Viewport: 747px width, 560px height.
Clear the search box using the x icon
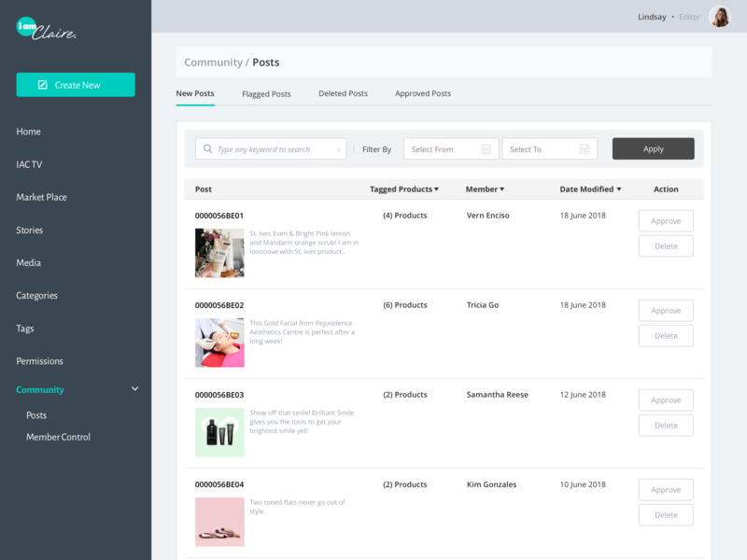coord(339,148)
